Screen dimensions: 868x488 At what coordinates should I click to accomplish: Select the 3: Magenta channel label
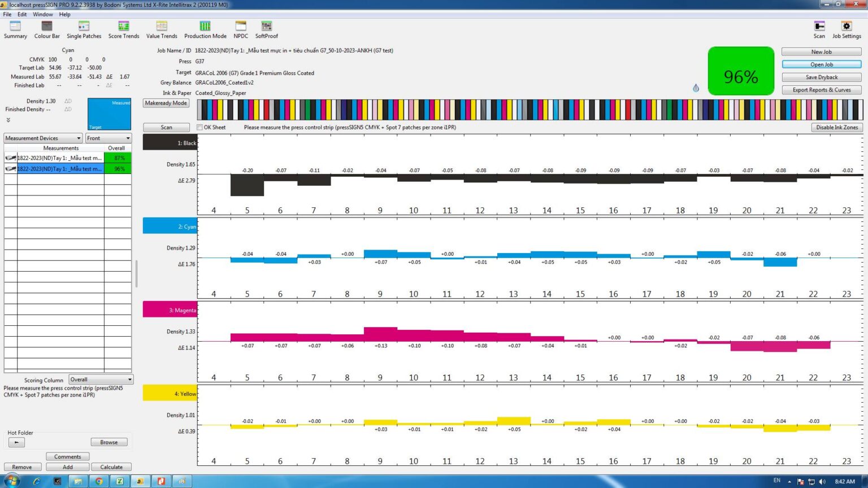(170, 310)
